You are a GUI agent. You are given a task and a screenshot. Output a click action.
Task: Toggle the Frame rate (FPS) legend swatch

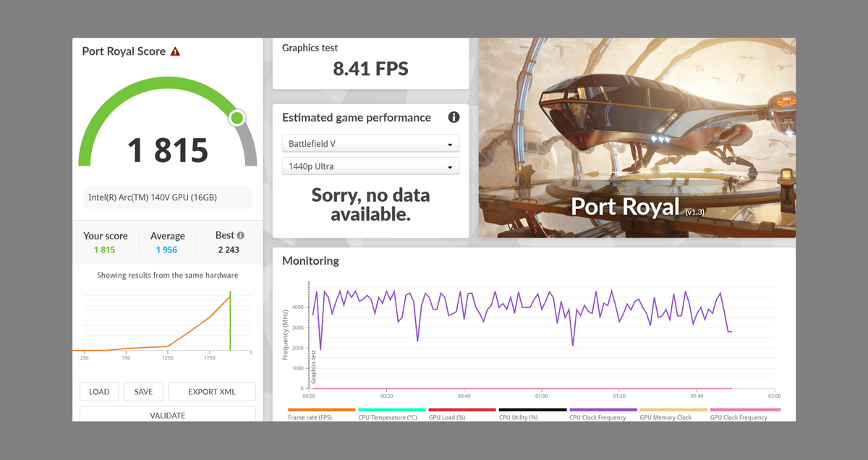click(321, 410)
